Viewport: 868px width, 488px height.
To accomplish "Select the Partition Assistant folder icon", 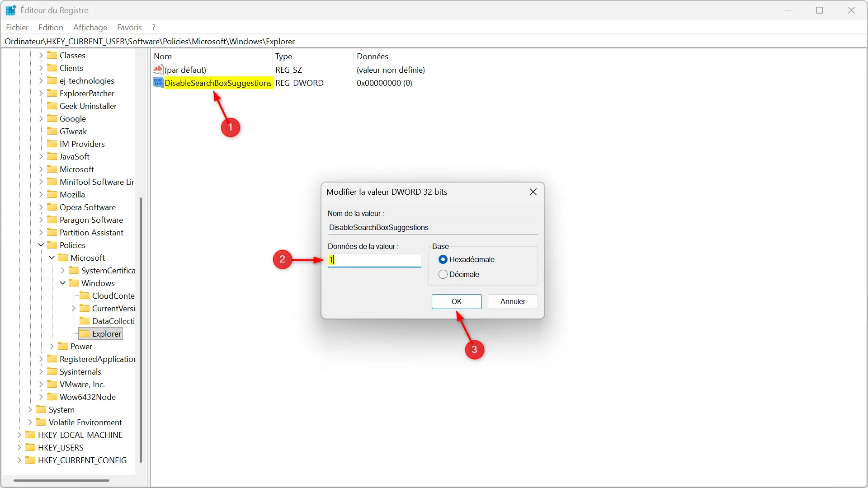I will coord(52,232).
